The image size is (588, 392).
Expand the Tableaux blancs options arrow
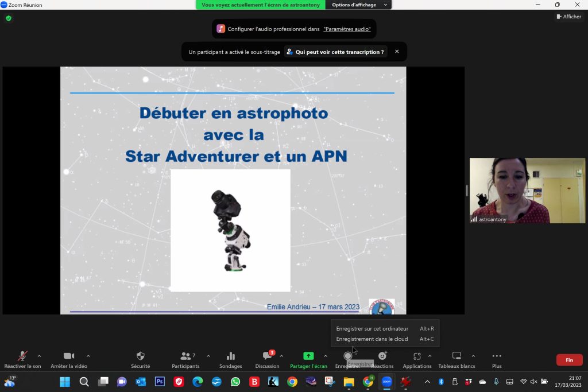[473, 356]
